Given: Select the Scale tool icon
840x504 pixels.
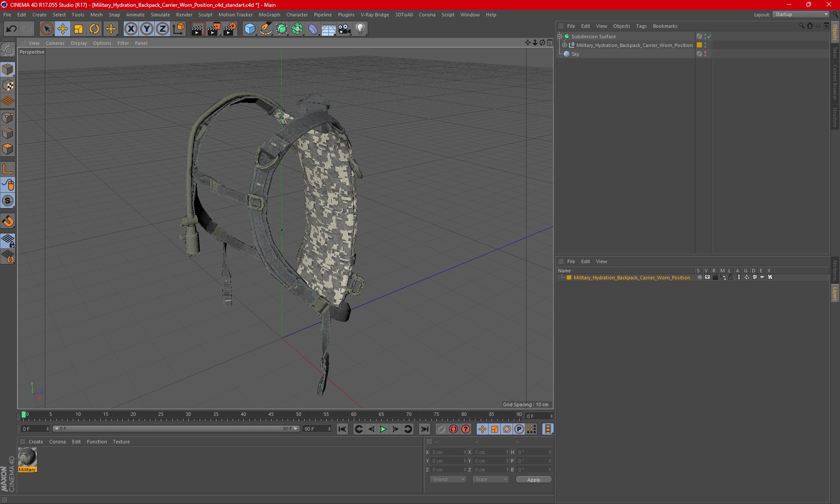Looking at the screenshot, I should pyautogui.click(x=78, y=29).
